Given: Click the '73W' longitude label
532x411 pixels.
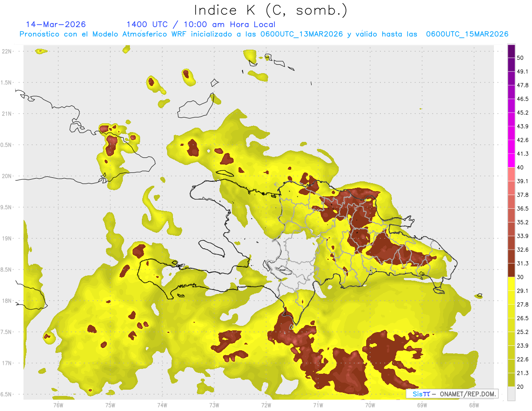Looking at the screenshot, I should click(x=214, y=405).
